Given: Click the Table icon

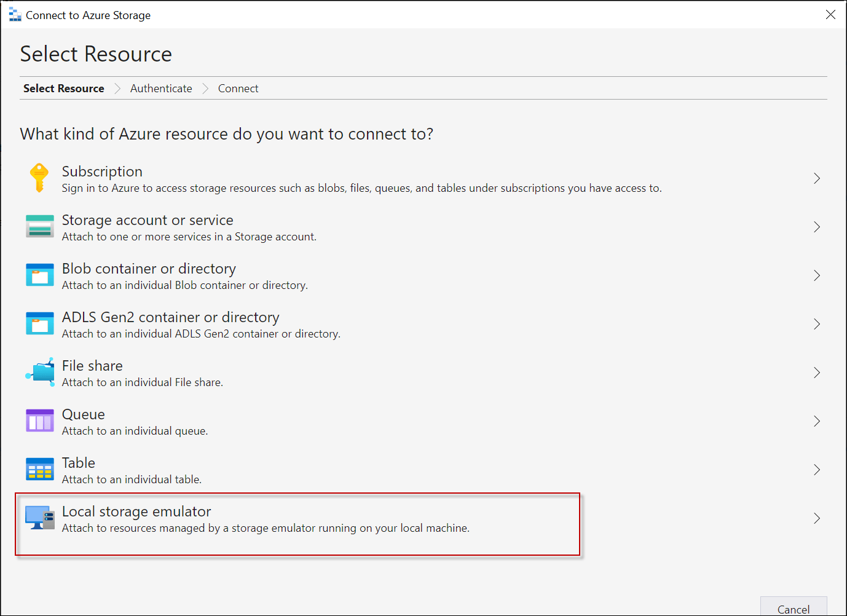Looking at the screenshot, I should [x=40, y=469].
